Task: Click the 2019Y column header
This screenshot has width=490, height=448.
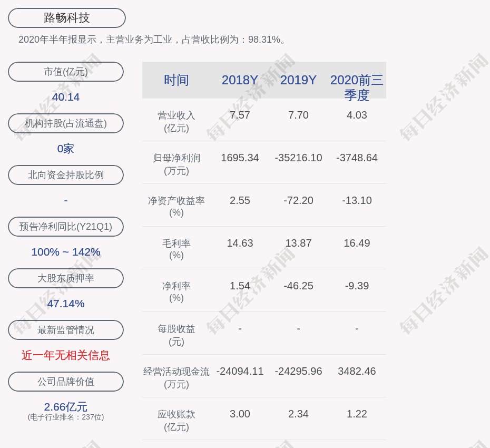Action: [298, 80]
